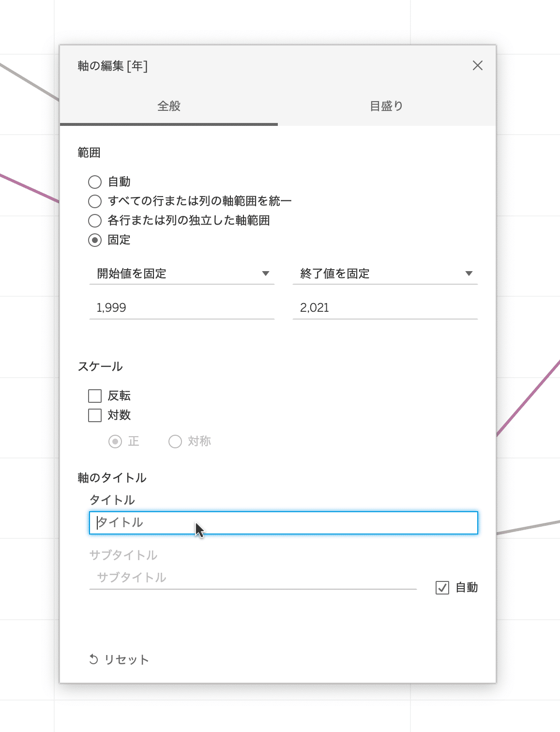Select the 固定 radio button

coord(95,240)
